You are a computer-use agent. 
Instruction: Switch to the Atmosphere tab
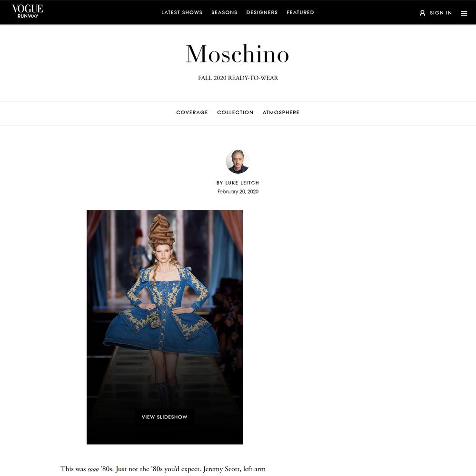click(x=281, y=112)
